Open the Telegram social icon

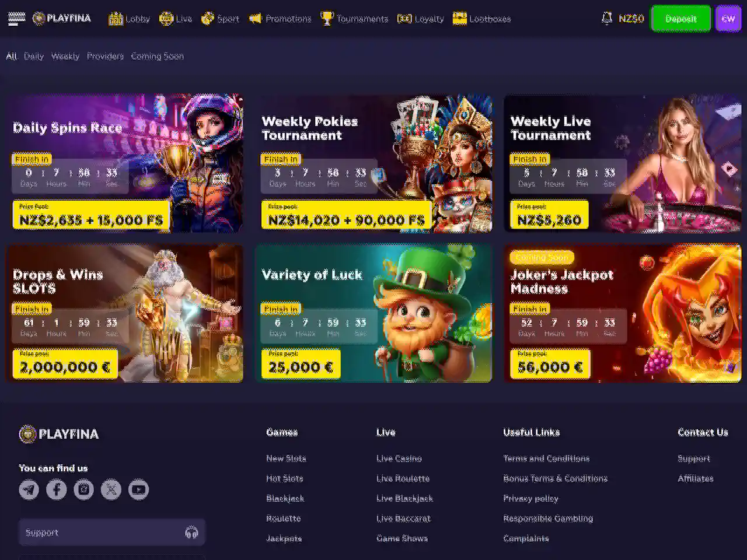coord(29,489)
